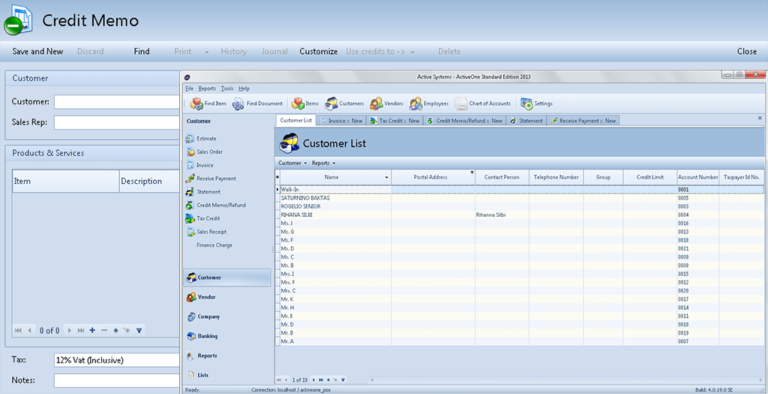
Task: Open Sales Receipt in the Customer sidebar
Action: point(206,231)
